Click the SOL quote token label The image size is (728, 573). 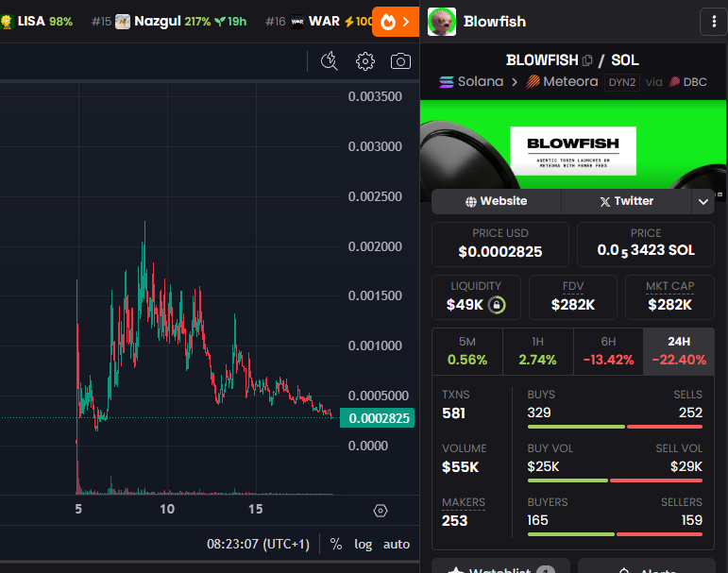coord(624,60)
